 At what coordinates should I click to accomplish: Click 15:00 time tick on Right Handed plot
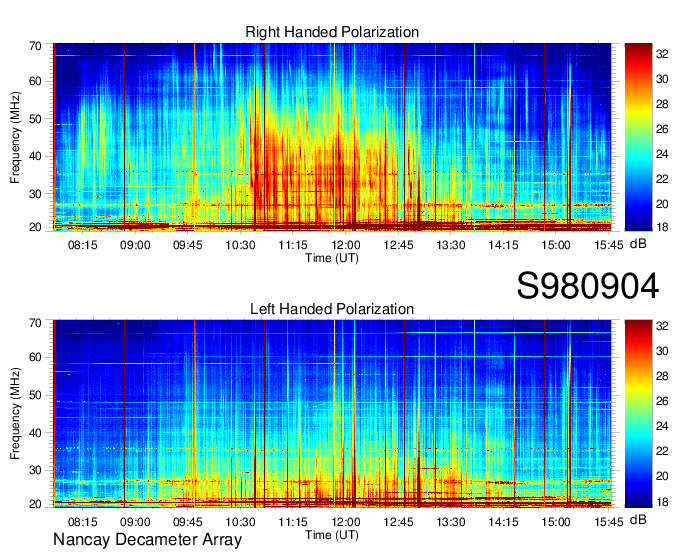[x=556, y=245]
